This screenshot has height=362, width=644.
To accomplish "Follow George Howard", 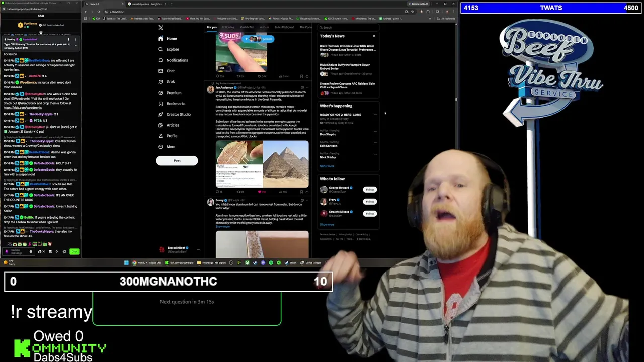I will pyautogui.click(x=370, y=190).
